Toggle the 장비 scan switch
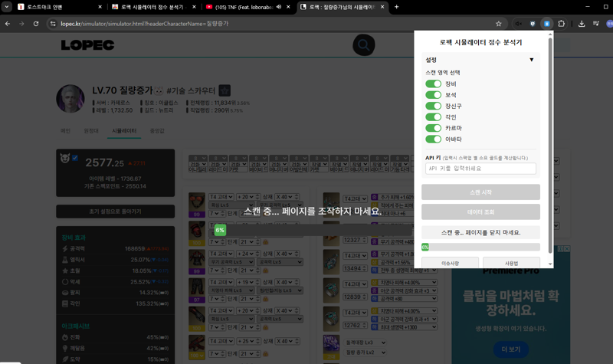This screenshot has width=613, height=364. pyautogui.click(x=433, y=84)
